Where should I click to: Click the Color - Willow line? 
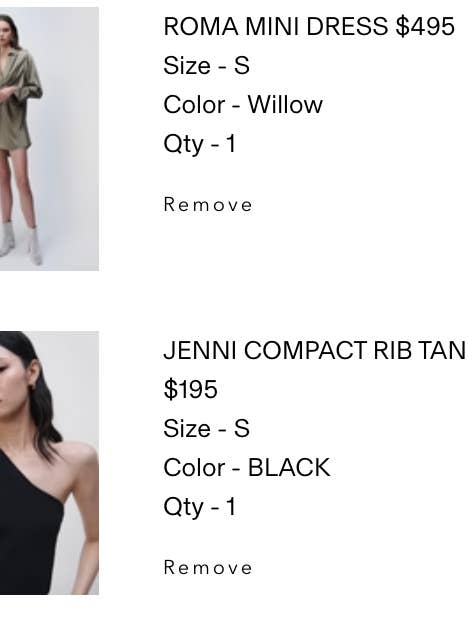click(x=243, y=105)
